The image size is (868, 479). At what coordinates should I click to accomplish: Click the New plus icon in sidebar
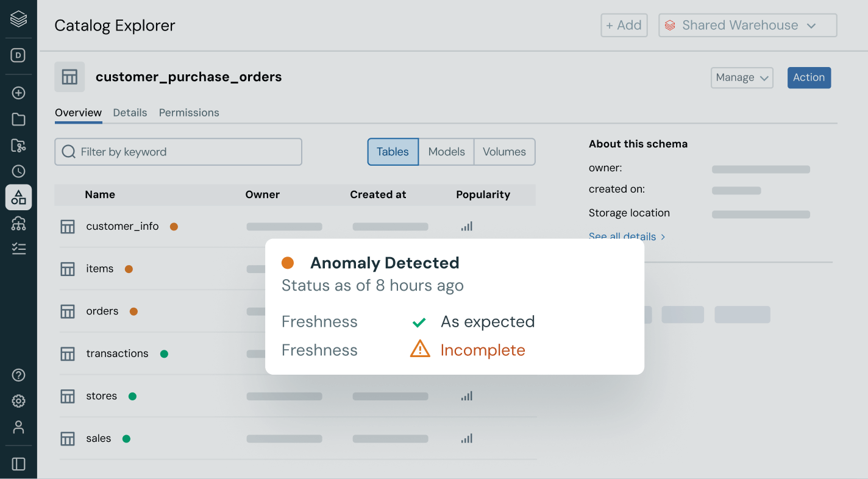[x=18, y=93]
